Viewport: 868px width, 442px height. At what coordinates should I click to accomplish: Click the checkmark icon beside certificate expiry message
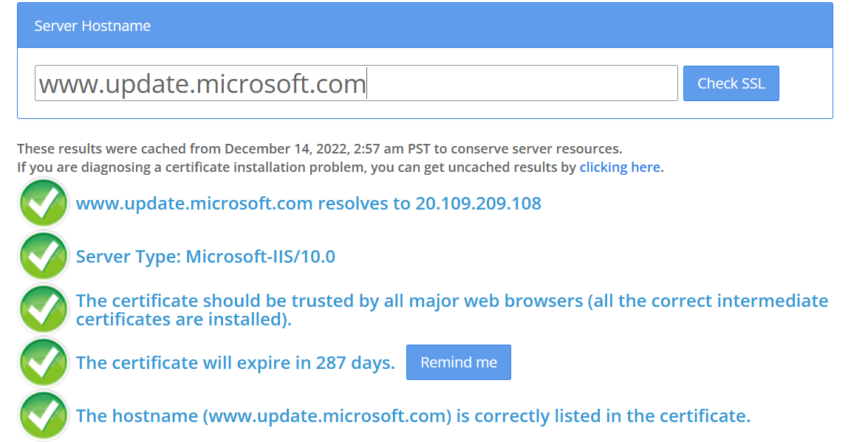[x=44, y=362]
